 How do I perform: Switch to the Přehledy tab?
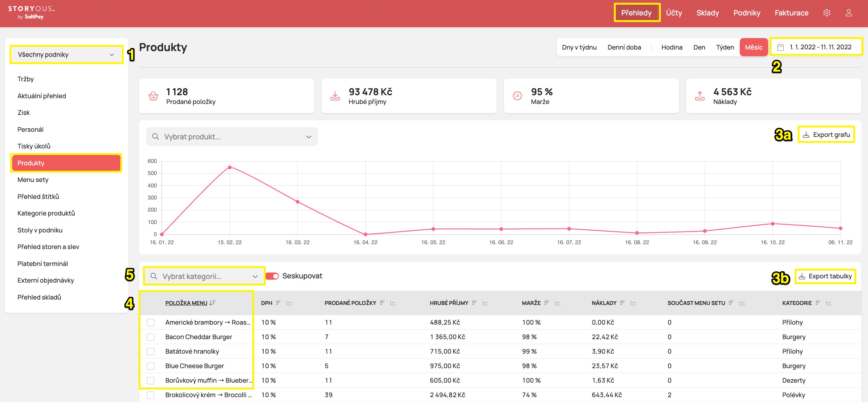pyautogui.click(x=636, y=13)
